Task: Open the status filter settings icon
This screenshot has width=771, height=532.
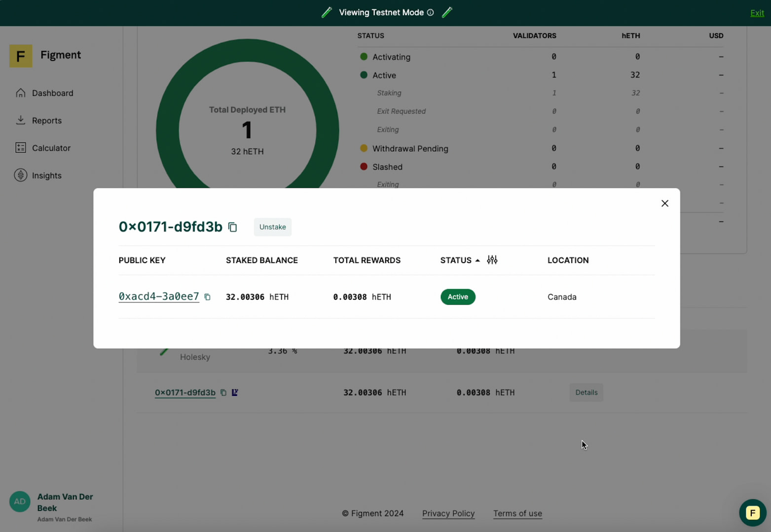Action: pos(492,260)
